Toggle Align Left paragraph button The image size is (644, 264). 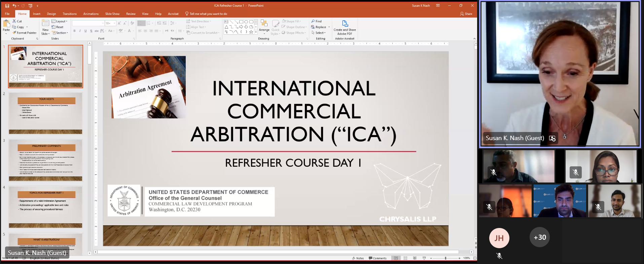(140, 31)
